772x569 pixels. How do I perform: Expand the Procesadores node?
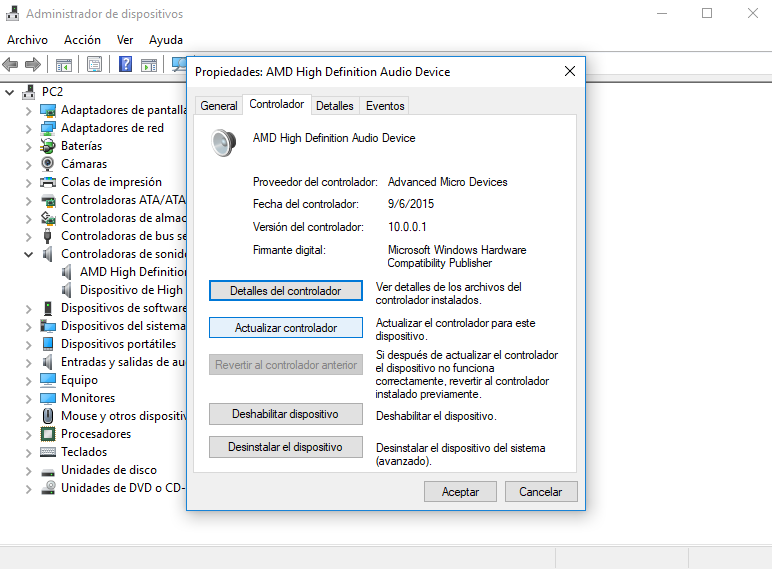(29, 435)
